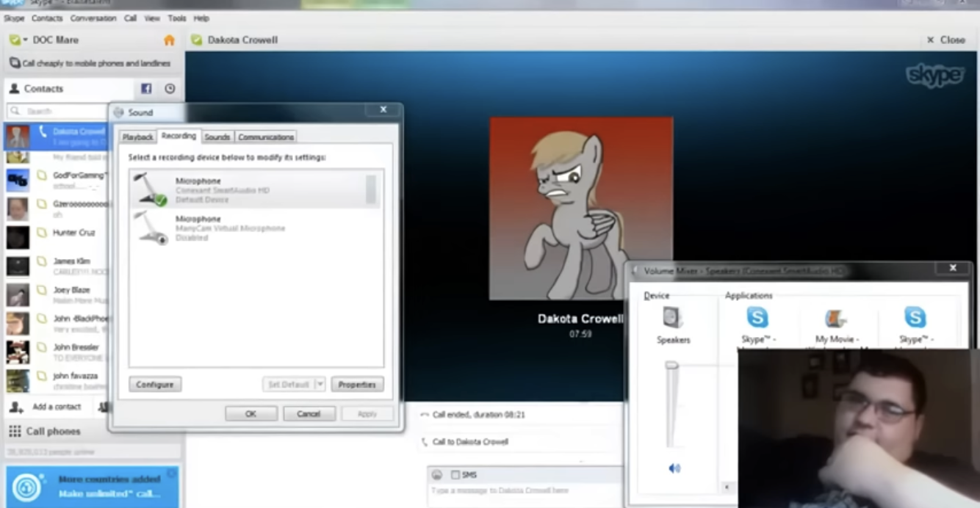Click Call cheaply to mobile phones link

coord(96,63)
